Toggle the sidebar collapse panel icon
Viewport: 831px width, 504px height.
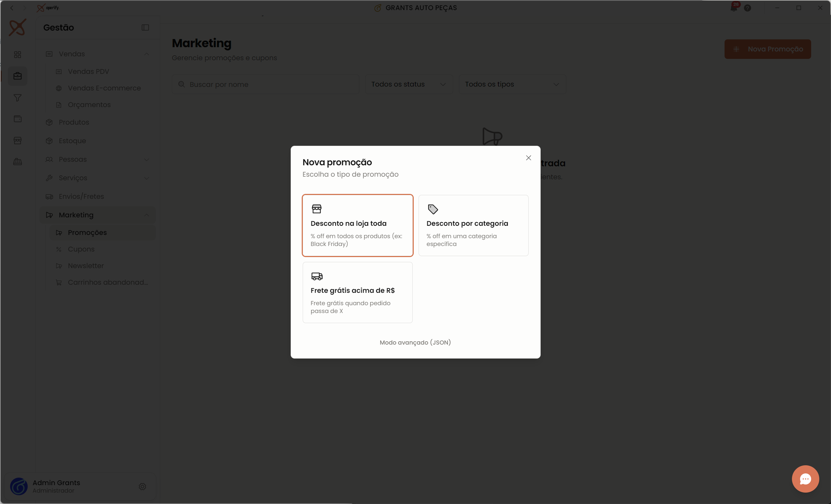[x=145, y=28]
